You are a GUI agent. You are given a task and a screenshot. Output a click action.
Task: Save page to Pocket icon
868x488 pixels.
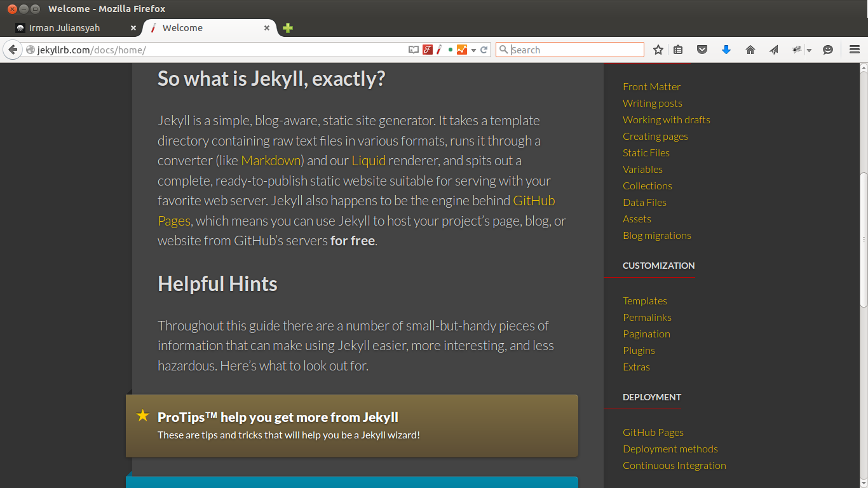(x=702, y=50)
